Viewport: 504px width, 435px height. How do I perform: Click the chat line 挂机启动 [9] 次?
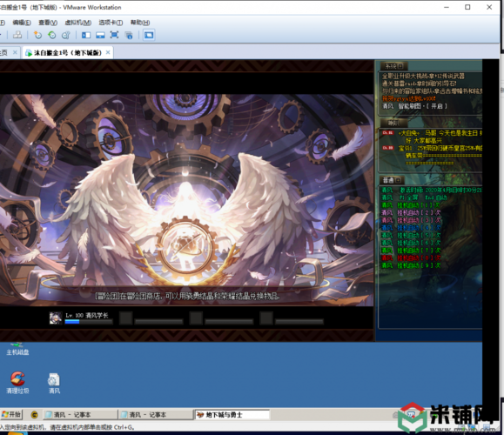tap(411, 265)
